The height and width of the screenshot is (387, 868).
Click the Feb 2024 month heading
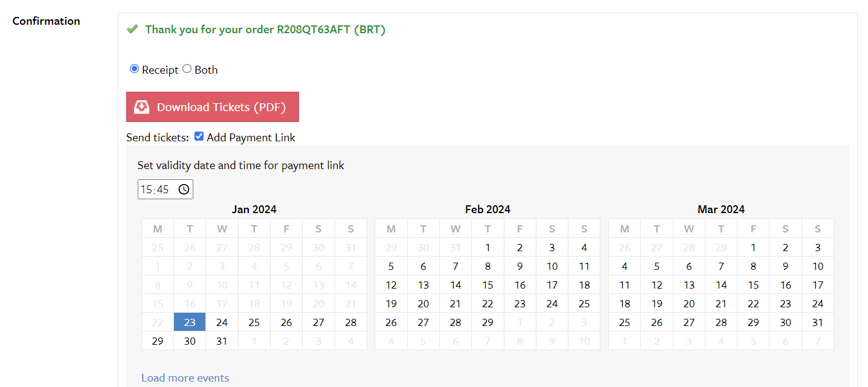[487, 209]
